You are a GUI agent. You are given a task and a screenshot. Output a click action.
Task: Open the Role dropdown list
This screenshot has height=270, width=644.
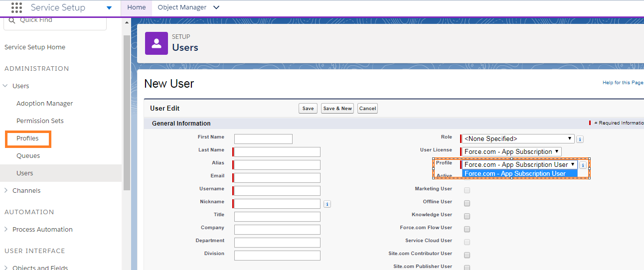(517, 139)
